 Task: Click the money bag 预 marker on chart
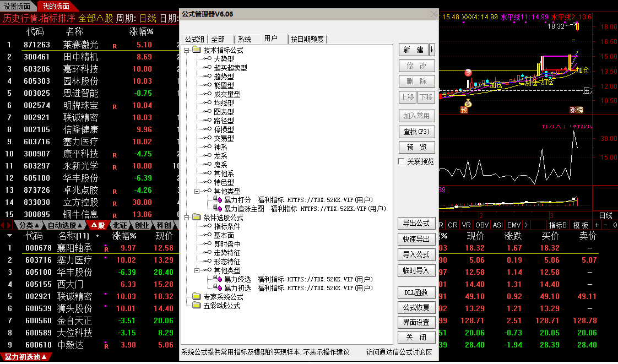click(468, 103)
